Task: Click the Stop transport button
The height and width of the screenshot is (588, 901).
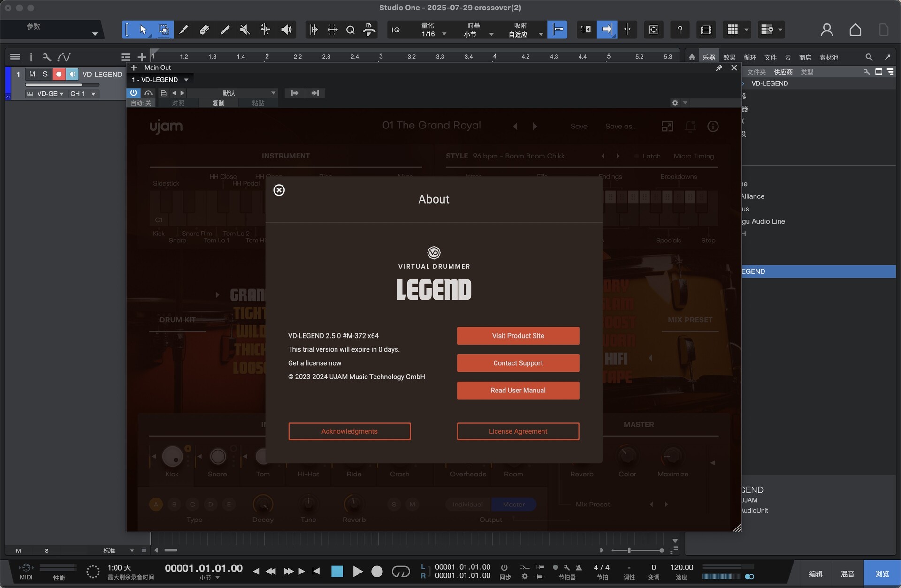Action: (337, 572)
